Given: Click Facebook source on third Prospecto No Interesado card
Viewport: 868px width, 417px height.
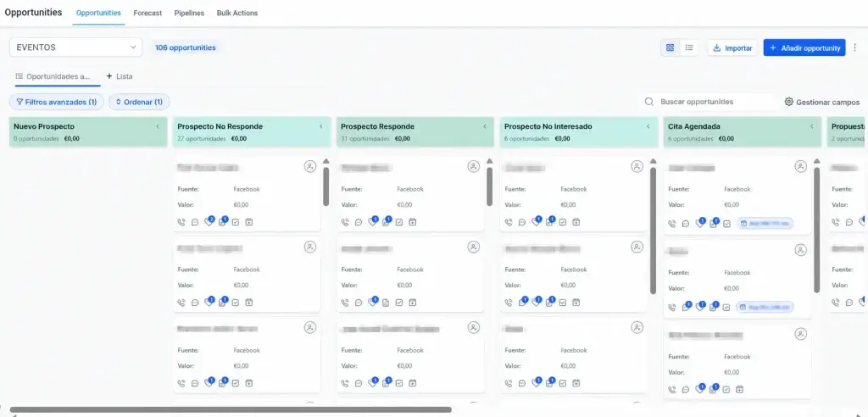Looking at the screenshot, I should [x=574, y=351].
